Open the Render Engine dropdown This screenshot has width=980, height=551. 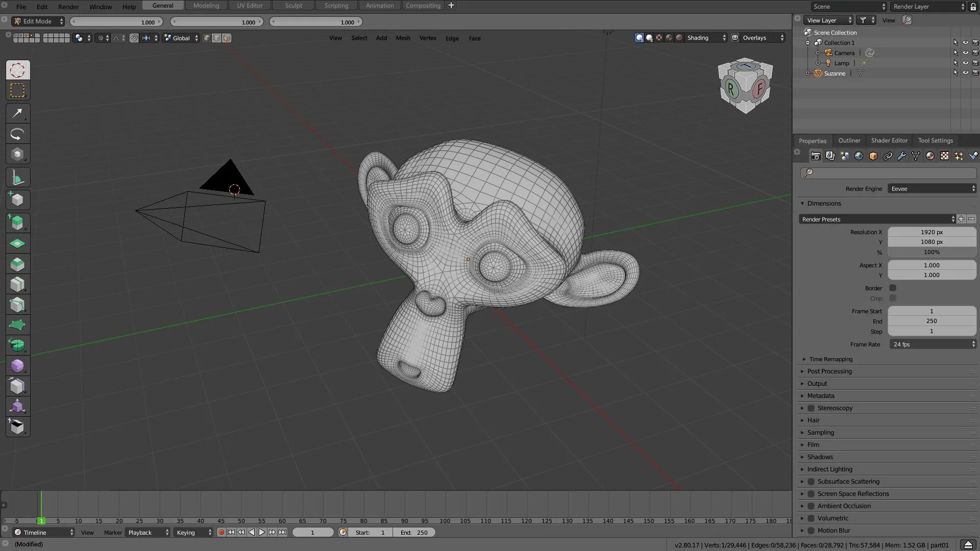[x=932, y=189]
